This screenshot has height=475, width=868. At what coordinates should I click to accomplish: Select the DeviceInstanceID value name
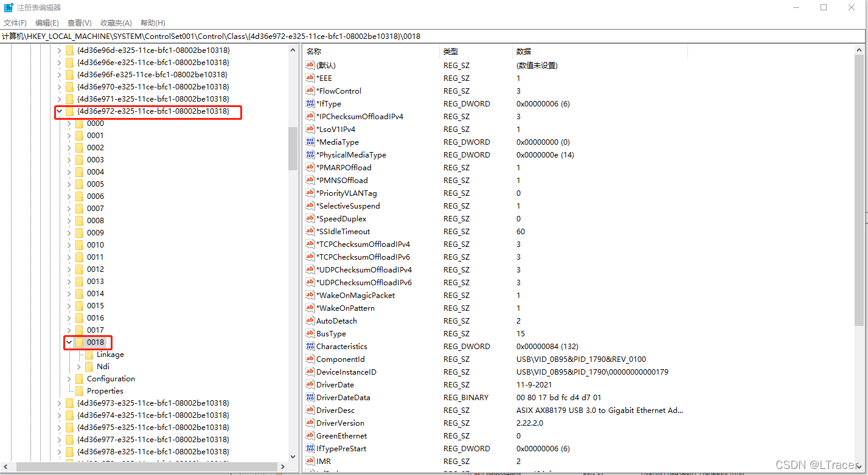click(x=346, y=372)
